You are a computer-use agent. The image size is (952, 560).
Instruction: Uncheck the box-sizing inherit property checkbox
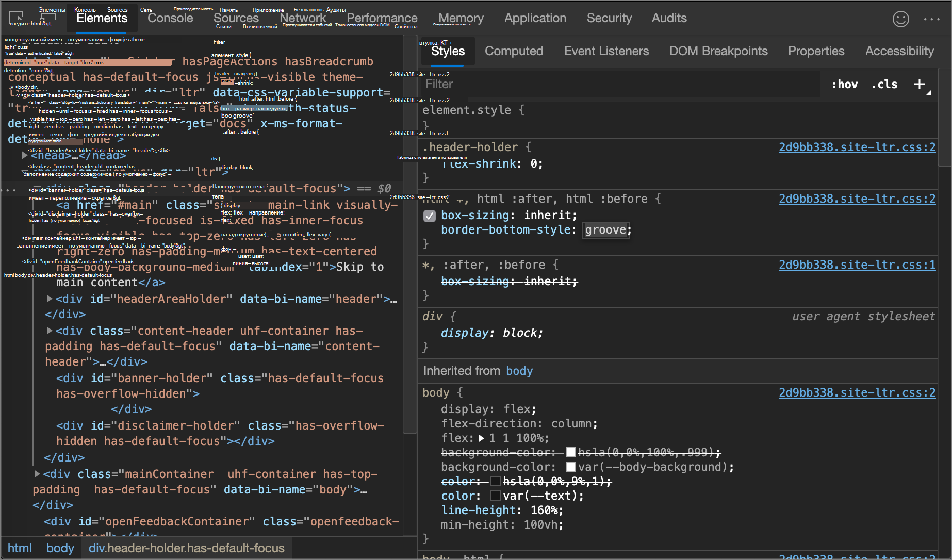coord(430,216)
